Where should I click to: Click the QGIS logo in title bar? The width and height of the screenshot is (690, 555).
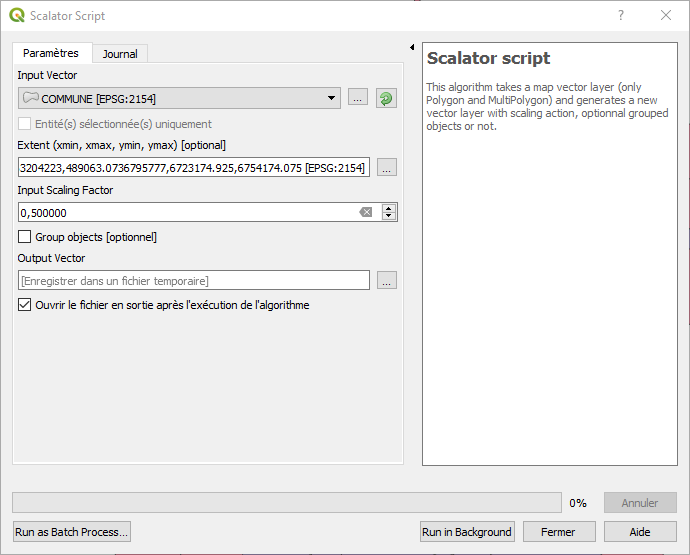point(17,15)
